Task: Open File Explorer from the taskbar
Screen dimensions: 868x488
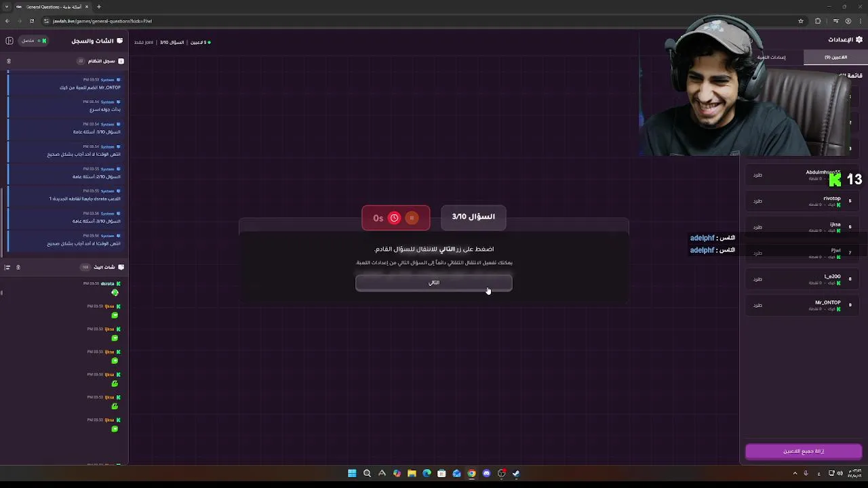Action: 412,474
